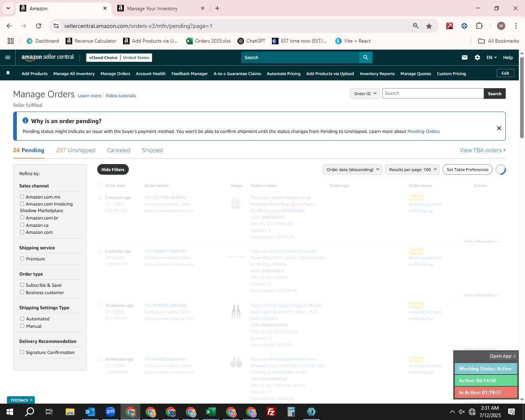The image size is (525, 420).
Task: Open FileZilla from the taskbar
Action: coord(271,412)
